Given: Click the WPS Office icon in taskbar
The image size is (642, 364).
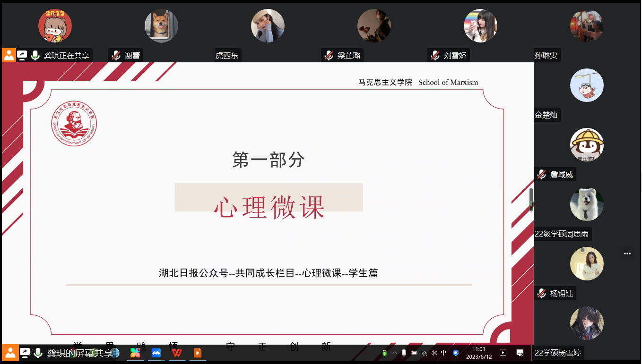Looking at the screenshot, I should [177, 353].
